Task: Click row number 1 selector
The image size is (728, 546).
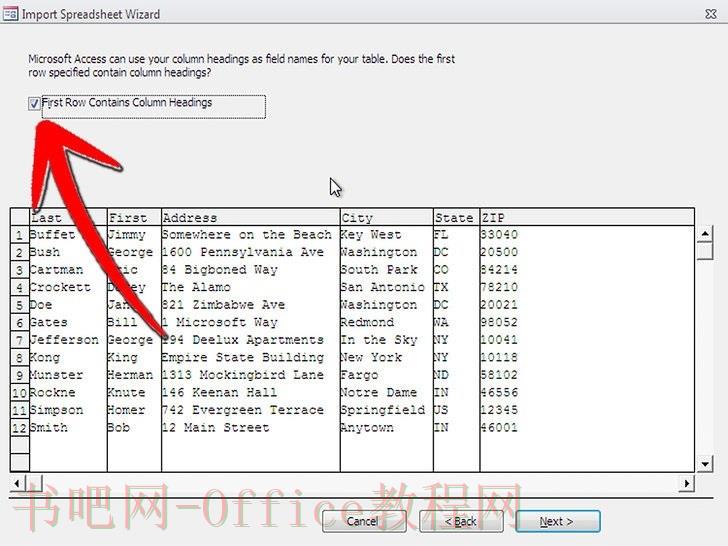Action: 20,235
